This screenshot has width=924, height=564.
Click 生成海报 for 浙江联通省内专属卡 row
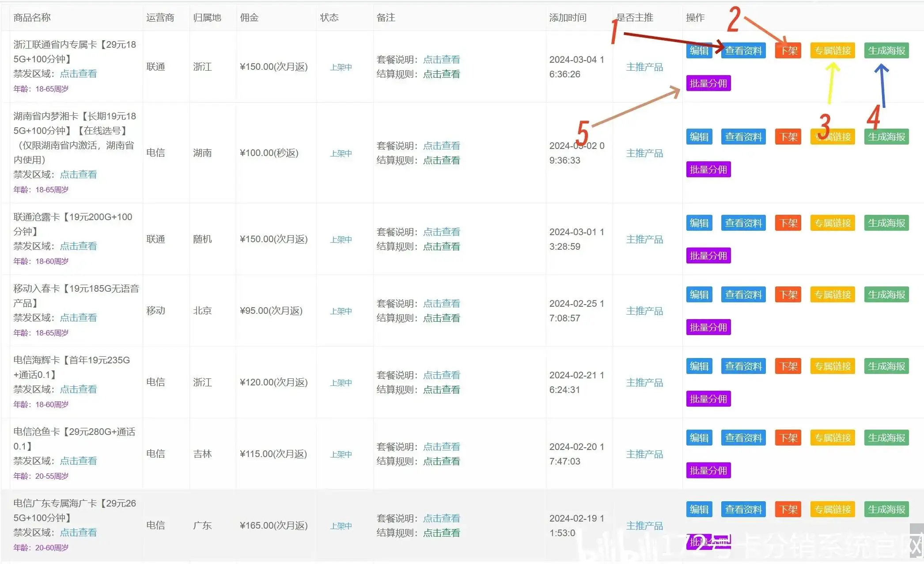click(886, 51)
